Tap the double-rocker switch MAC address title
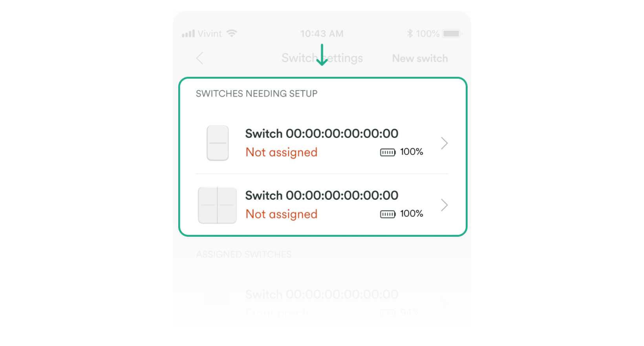 point(322,195)
